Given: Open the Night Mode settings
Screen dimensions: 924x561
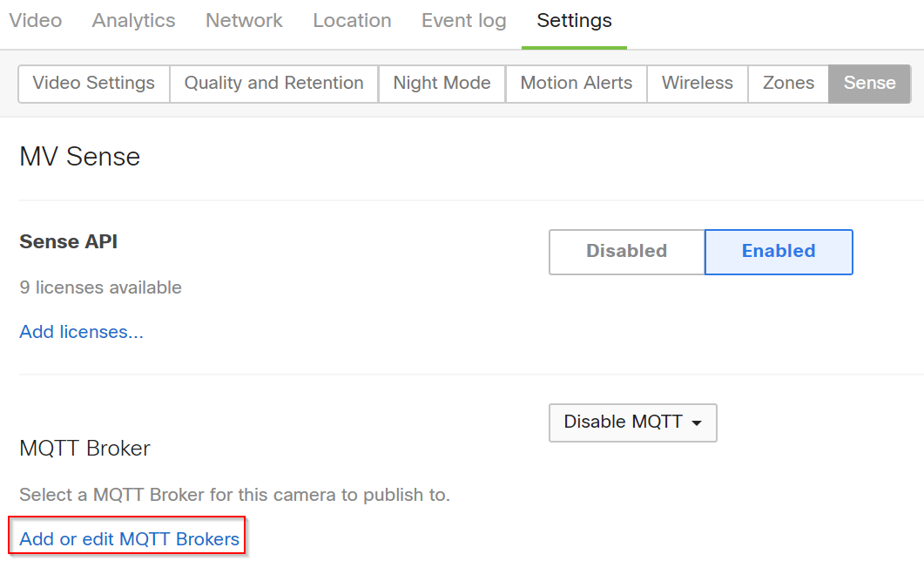Looking at the screenshot, I should pos(442,83).
